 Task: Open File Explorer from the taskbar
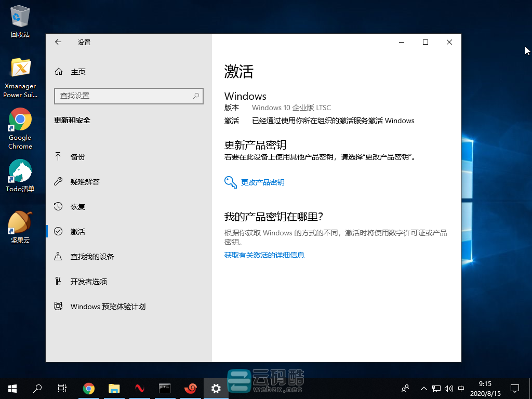click(114, 388)
